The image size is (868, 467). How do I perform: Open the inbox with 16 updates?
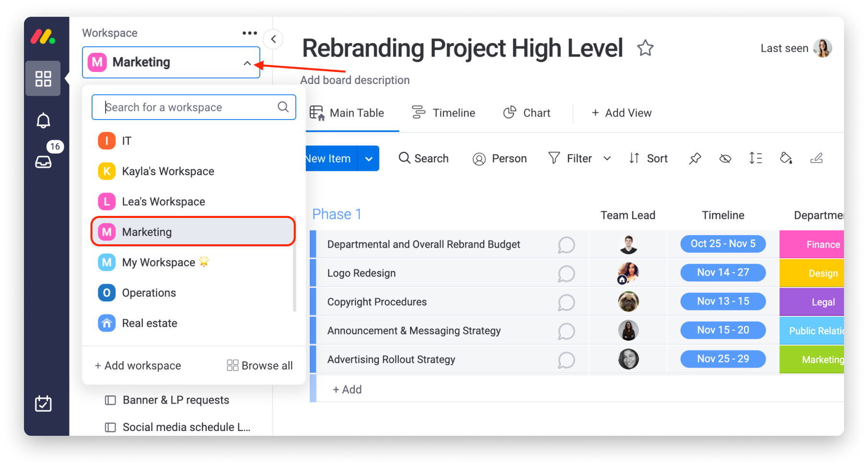(x=43, y=162)
